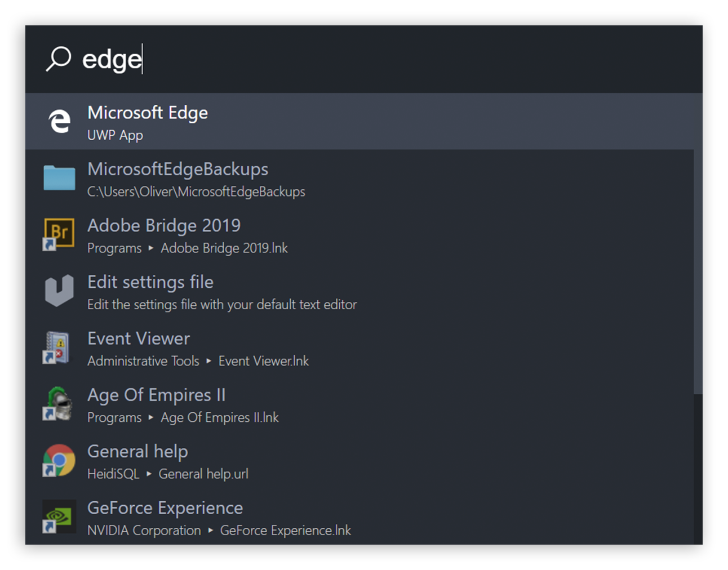Open the Microsoft Edge result
Screen dimensions: 728x570
(x=148, y=113)
